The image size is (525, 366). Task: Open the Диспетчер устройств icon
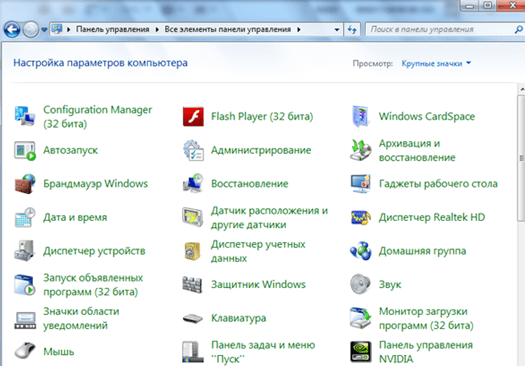(x=24, y=251)
